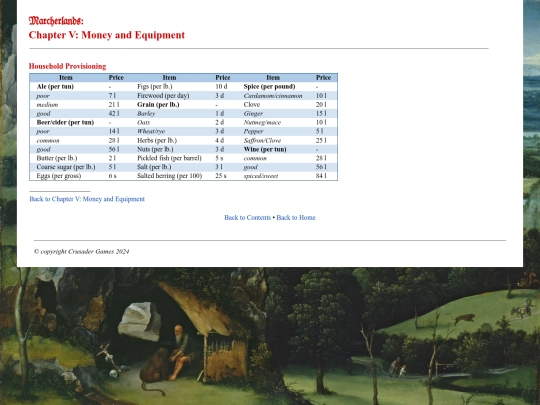Image resolution: width=540 pixels, height=405 pixels.
Task: Select the Salt (per lb.) cell
Action: coord(154,167)
